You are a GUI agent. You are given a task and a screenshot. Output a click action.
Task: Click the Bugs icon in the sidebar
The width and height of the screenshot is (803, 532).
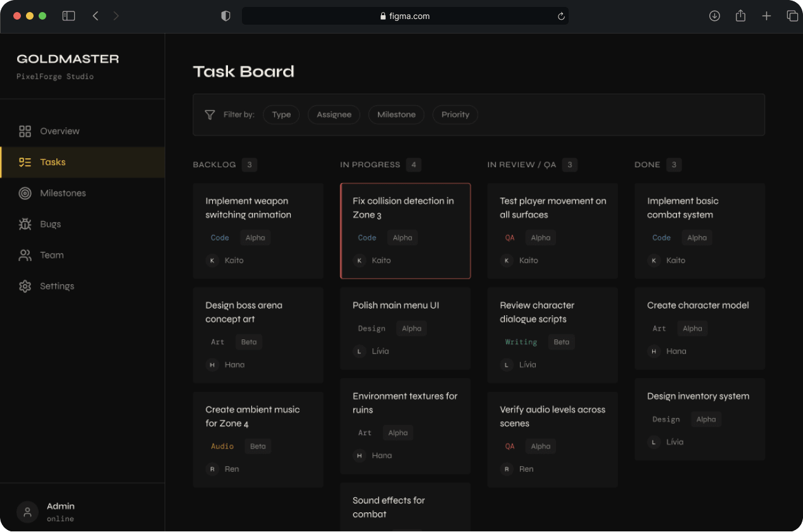[25, 224]
